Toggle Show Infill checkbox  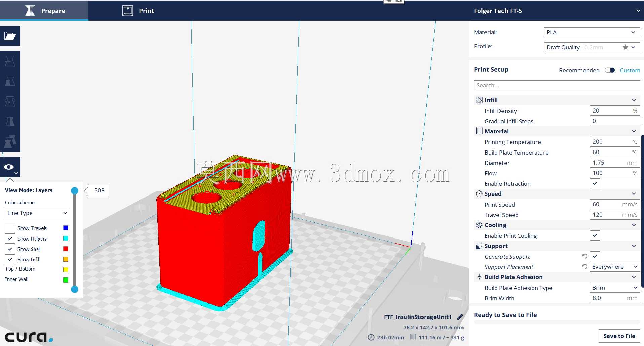(x=10, y=259)
